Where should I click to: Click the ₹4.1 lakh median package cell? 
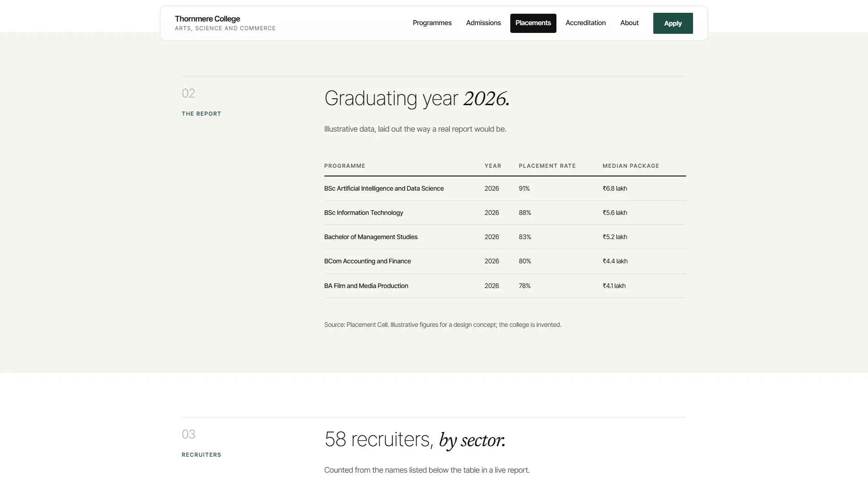[614, 286]
